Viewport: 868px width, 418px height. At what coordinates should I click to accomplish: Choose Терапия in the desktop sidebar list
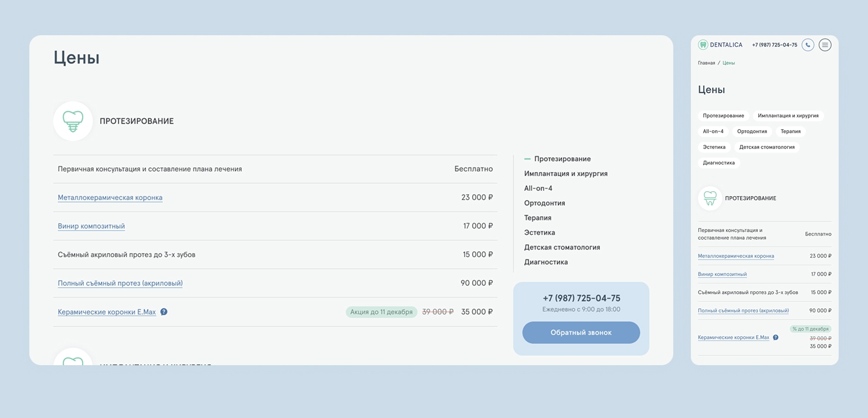tap(538, 218)
